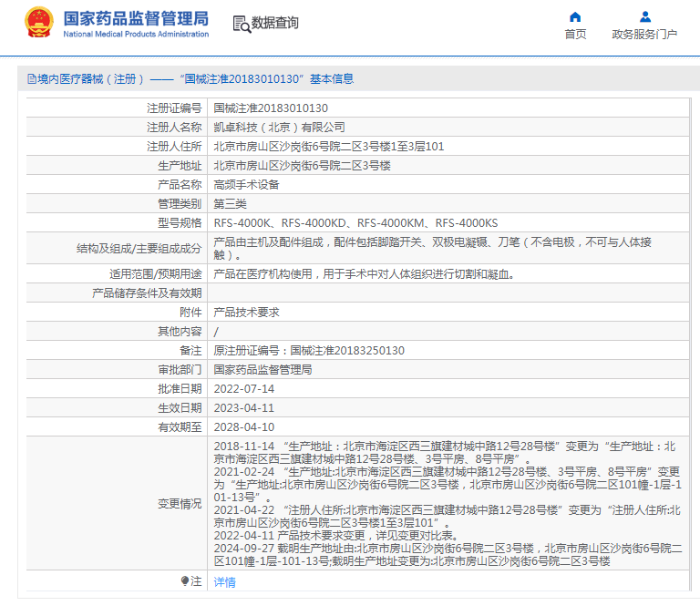This screenshot has width=700, height=606.
Task: Click the 注册证编号 row label
Action: tap(174, 108)
